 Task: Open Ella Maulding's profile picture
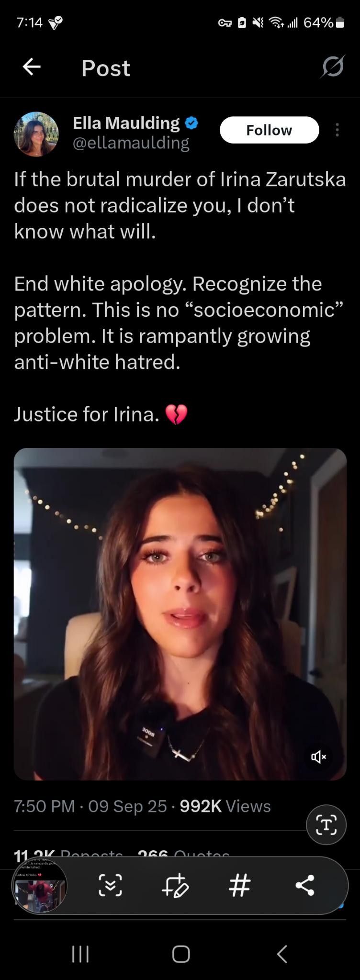point(36,134)
